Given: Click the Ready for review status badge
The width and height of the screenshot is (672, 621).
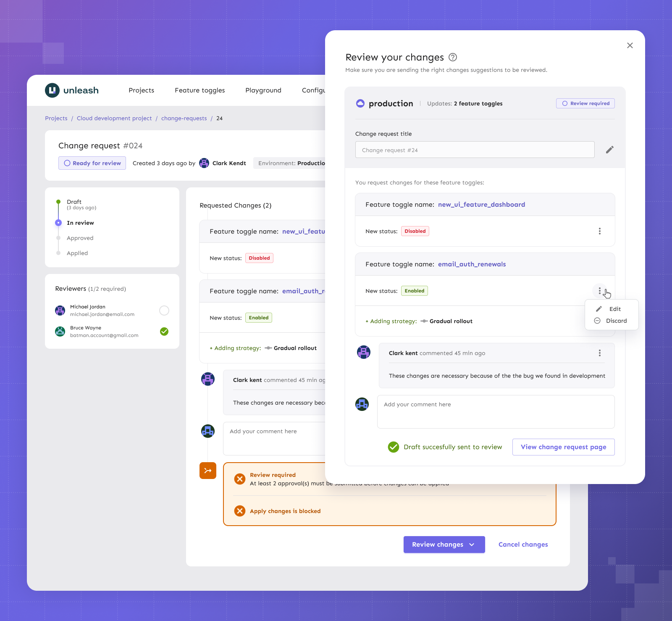Looking at the screenshot, I should click(x=92, y=163).
